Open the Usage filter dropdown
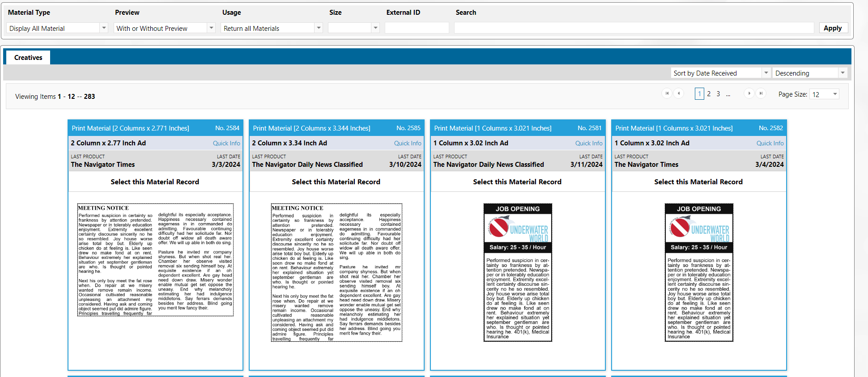868x377 pixels. pyautogui.click(x=319, y=28)
